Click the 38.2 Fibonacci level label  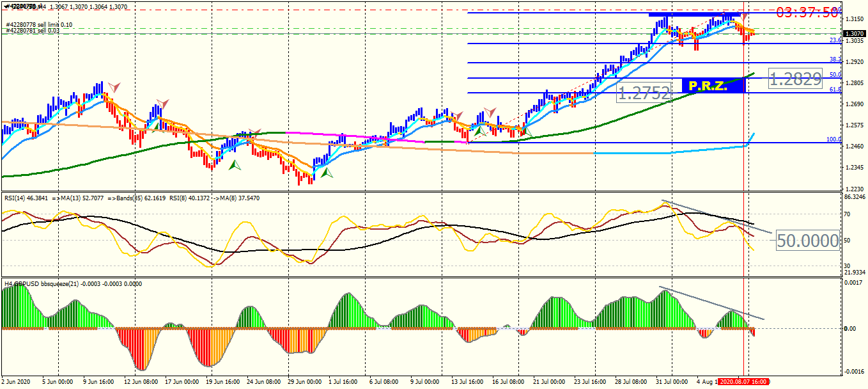[835, 60]
